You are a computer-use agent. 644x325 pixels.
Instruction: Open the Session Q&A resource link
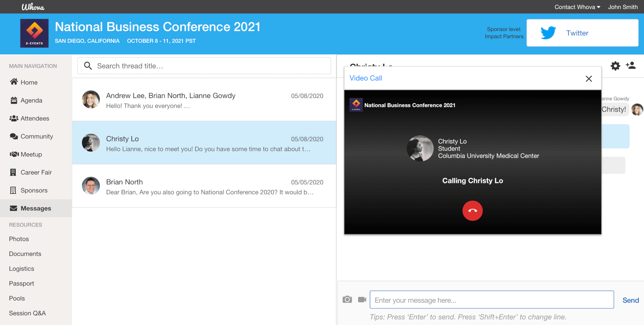point(27,313)
